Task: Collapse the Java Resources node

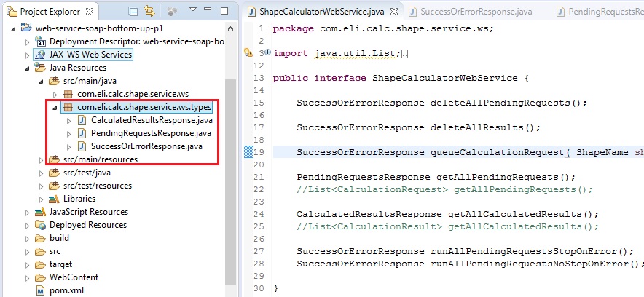Action: coord(27,68)
